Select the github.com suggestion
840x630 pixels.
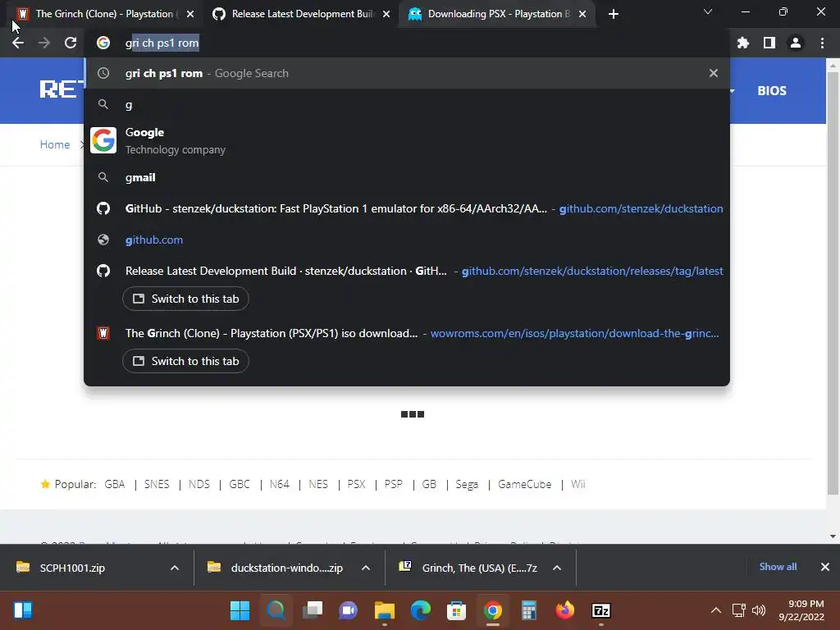point(407,240)
